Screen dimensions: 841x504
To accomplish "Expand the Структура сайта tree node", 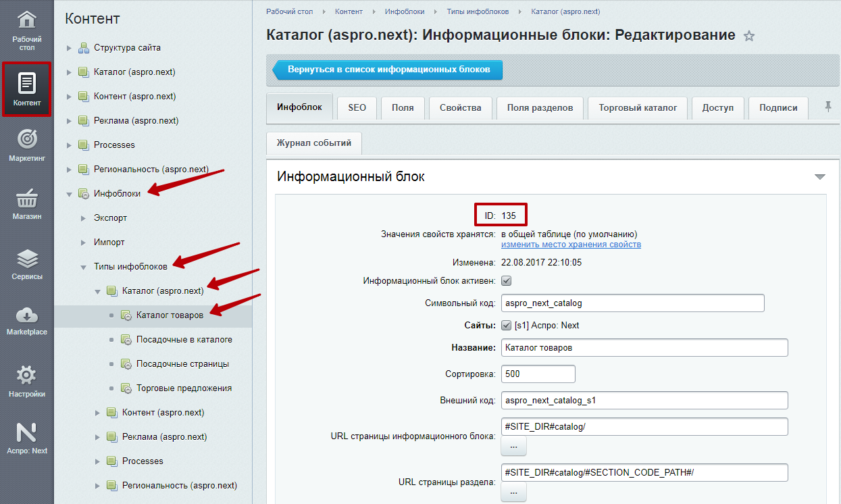I will pos(69,48).
